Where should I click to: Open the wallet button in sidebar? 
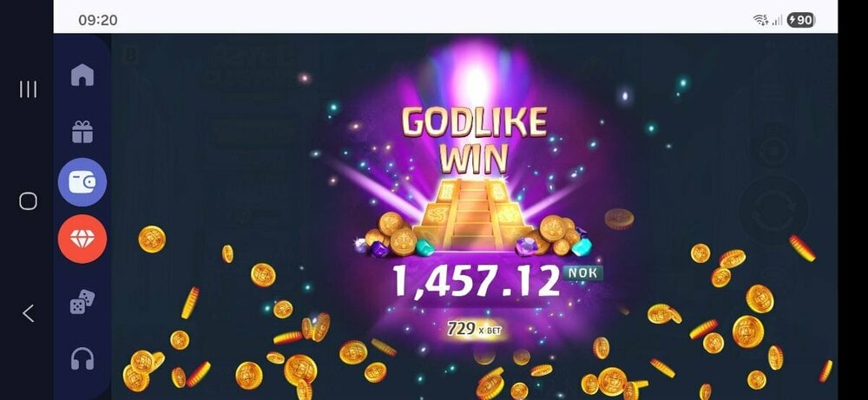click(82, 182)
